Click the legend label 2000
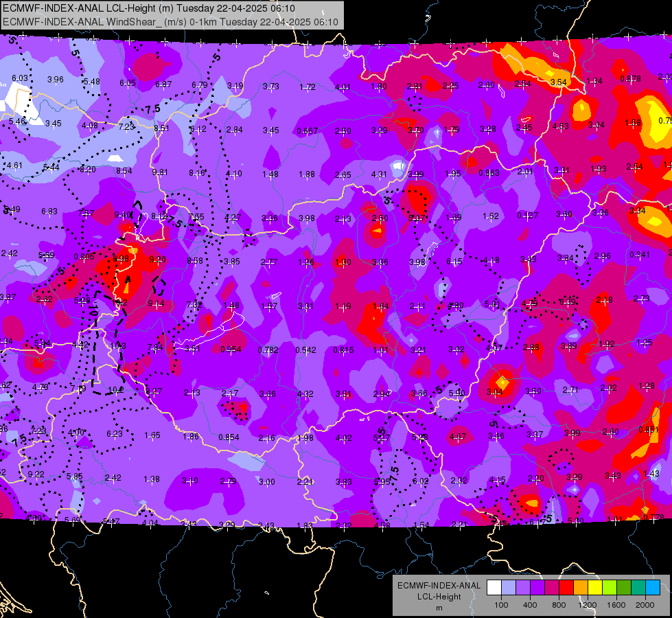The image size is (672, 618). tap(645, 605)
